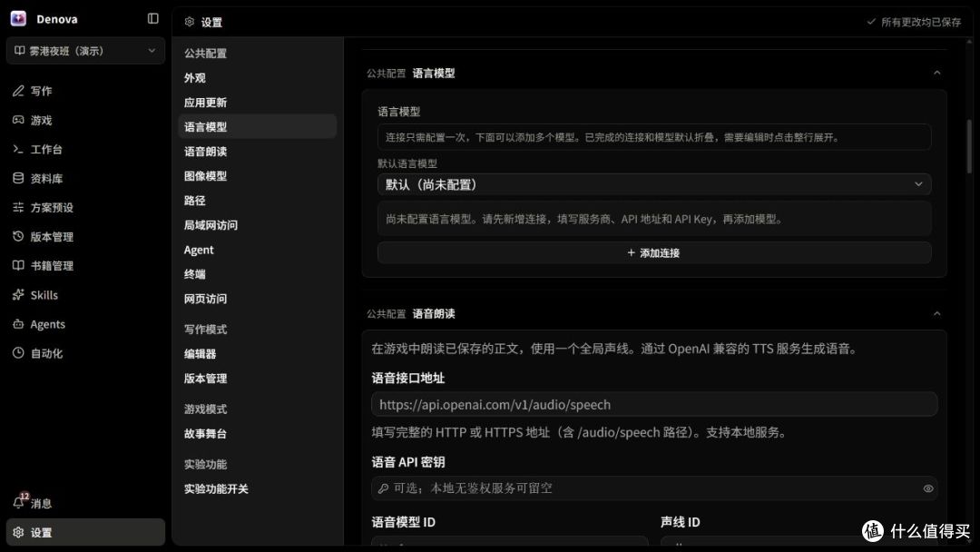Select 局域网访问 in settings navigation

pyautogui.click(x=258, y=224)
